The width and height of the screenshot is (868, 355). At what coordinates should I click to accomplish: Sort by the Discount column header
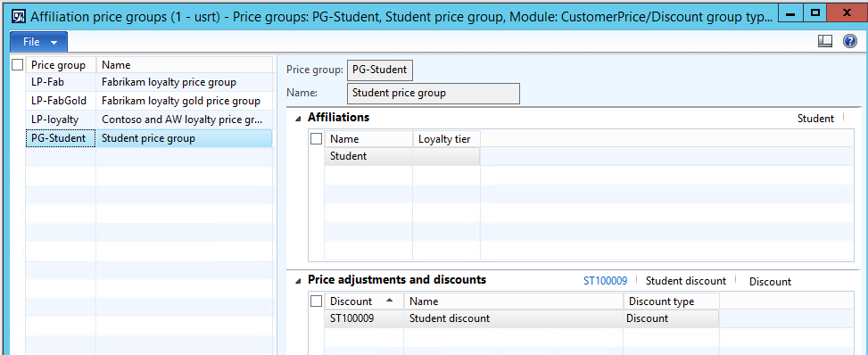click(x=364, y=301)
